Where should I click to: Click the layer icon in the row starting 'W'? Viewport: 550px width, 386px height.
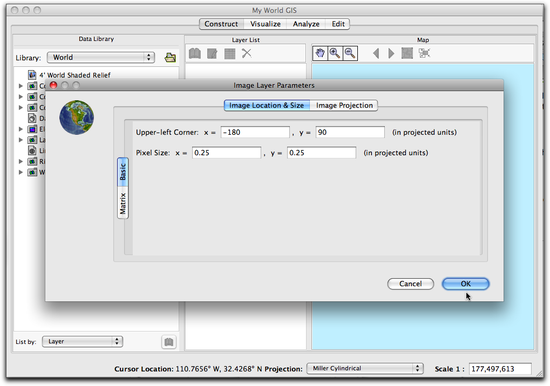pos(32,172)
